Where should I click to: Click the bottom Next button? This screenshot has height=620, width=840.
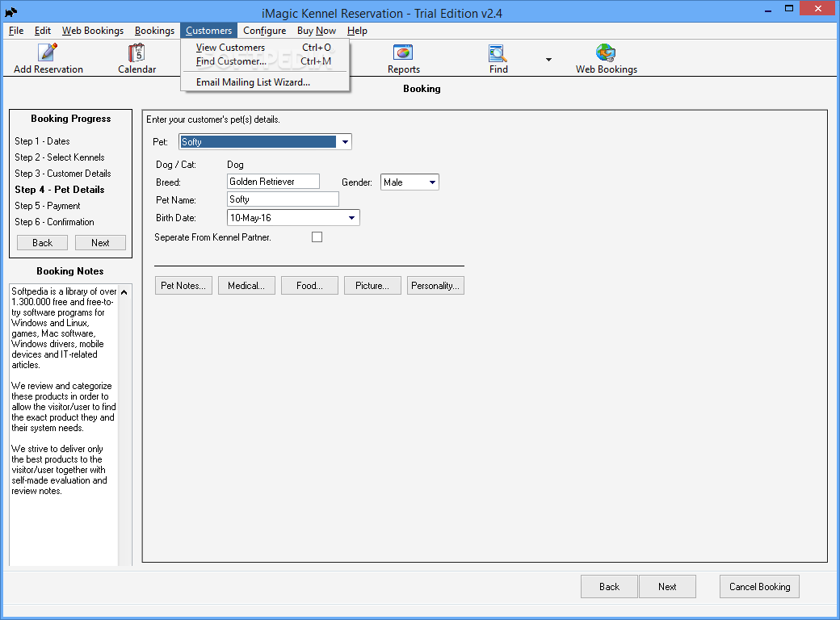[x=667, y=586]
